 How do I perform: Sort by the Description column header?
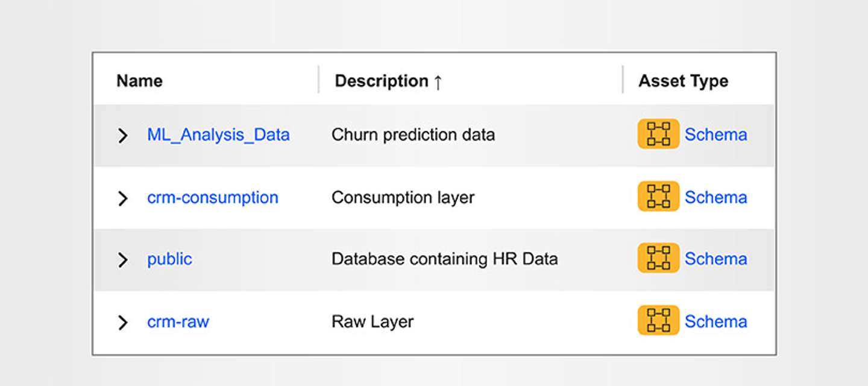tap(382, 81)
